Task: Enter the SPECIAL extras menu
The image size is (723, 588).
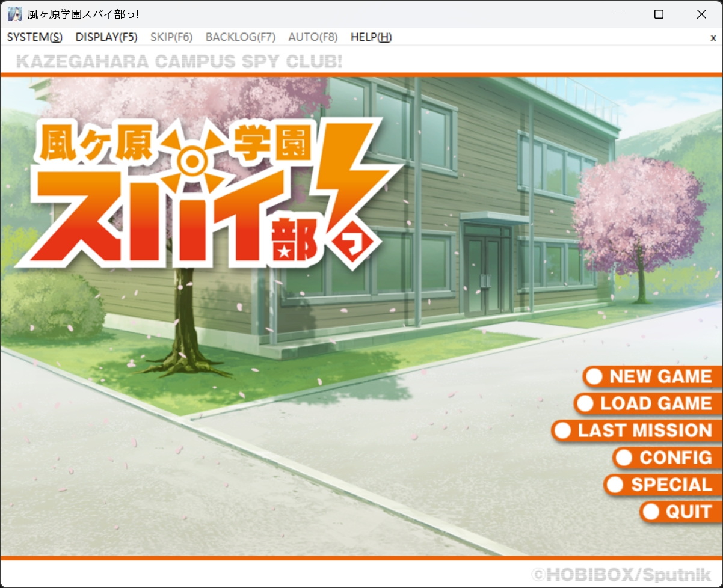Action: (x=663, y=485)
